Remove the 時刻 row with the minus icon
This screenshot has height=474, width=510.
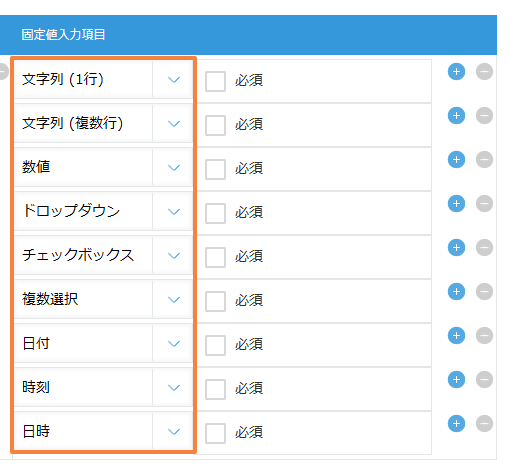484,380
